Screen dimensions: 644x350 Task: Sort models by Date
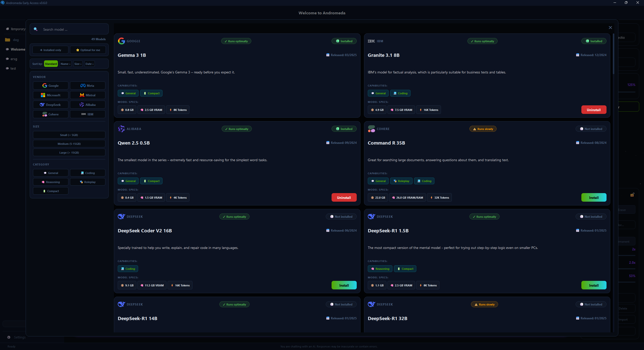90,64
